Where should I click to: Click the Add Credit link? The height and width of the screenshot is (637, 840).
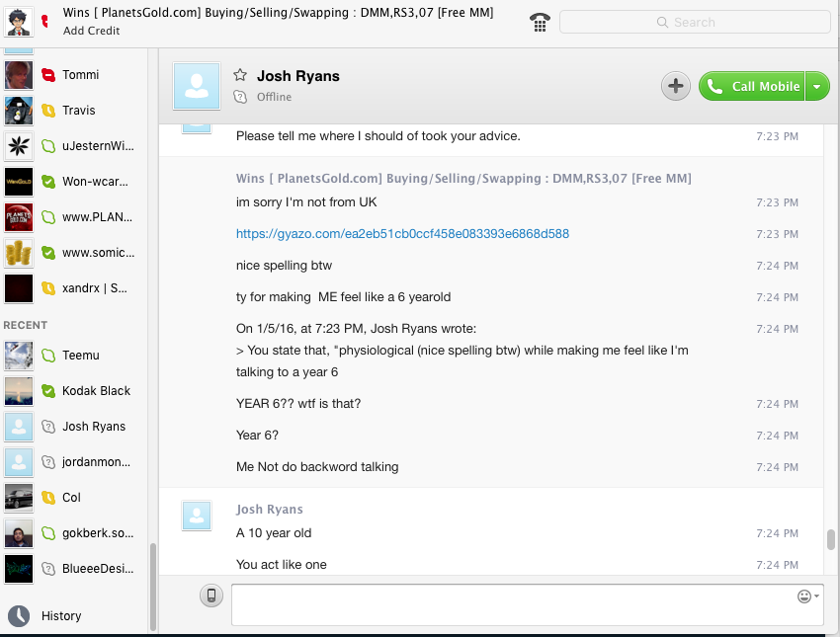coord(91,31)
